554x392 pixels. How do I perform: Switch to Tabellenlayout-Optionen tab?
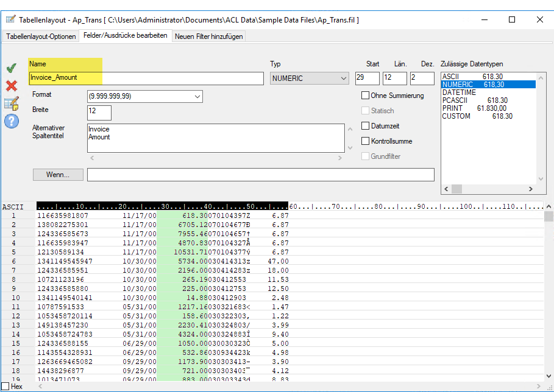[41, 37]
